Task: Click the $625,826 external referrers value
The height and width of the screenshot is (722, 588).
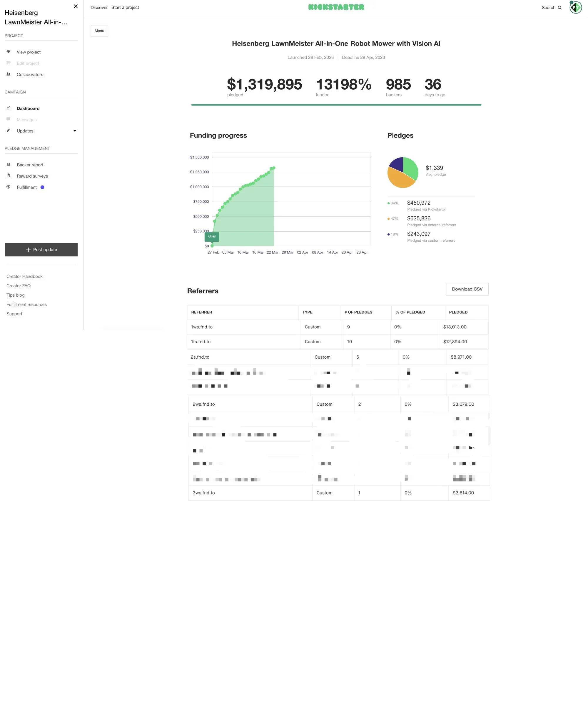Action: point(419,218)
